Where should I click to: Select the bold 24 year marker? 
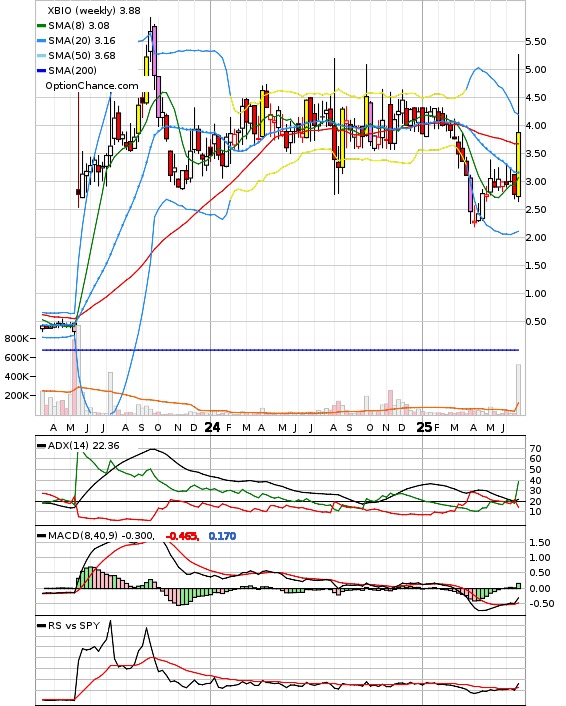[213, 427]
